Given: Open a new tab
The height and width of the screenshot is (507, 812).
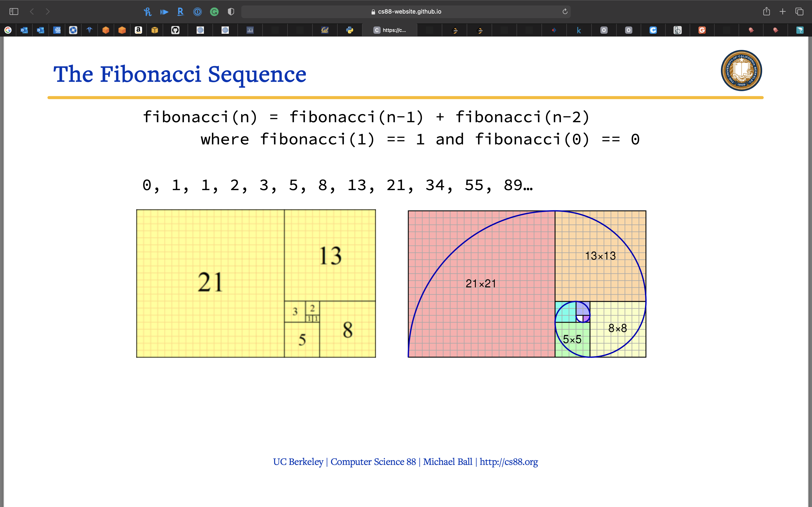Looking at the screenshot, I should pyautogui.click(x=783, y=12).
